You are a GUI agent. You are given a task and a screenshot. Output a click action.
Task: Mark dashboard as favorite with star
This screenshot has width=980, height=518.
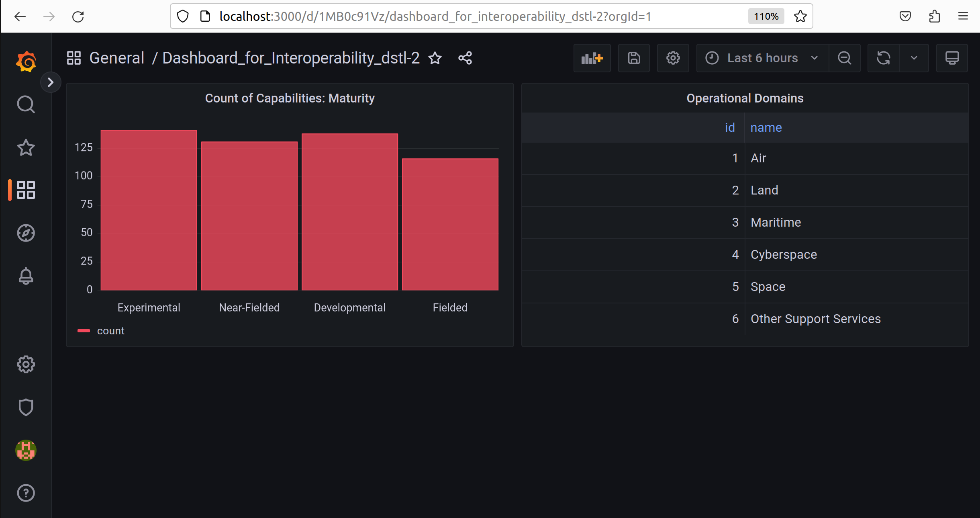point(435,58)
